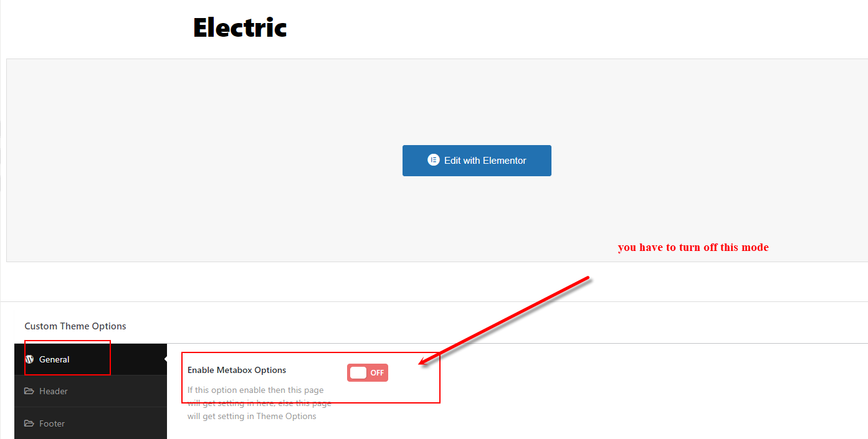Click the red diagonal arrow annotation
Viewport: 868px width, 439px height.
[x=504, y=321]
